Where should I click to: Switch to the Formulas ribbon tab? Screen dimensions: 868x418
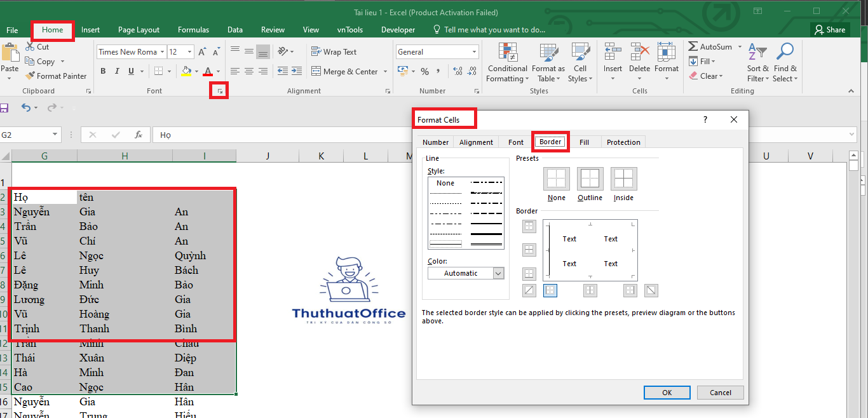pos(193,30)
